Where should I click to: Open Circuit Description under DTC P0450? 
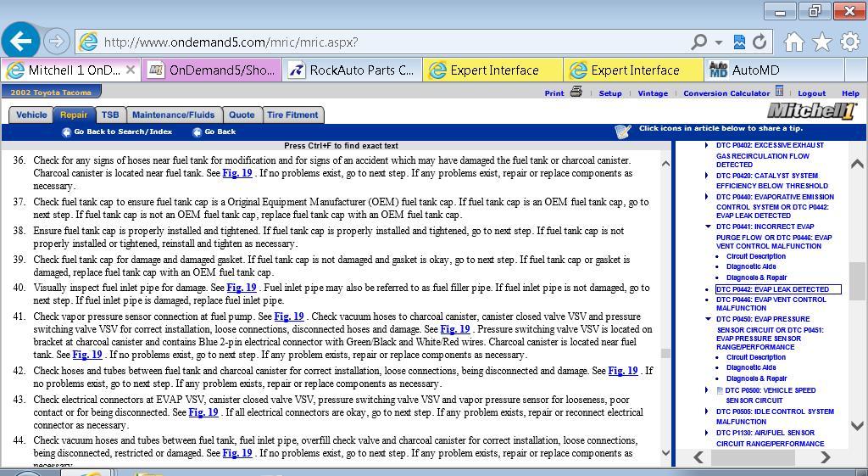coord(755,357)
